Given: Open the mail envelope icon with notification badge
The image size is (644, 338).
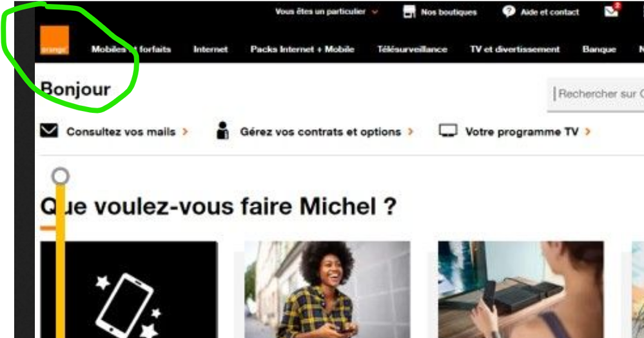Looking at the screenshot, I should (612, 10).
